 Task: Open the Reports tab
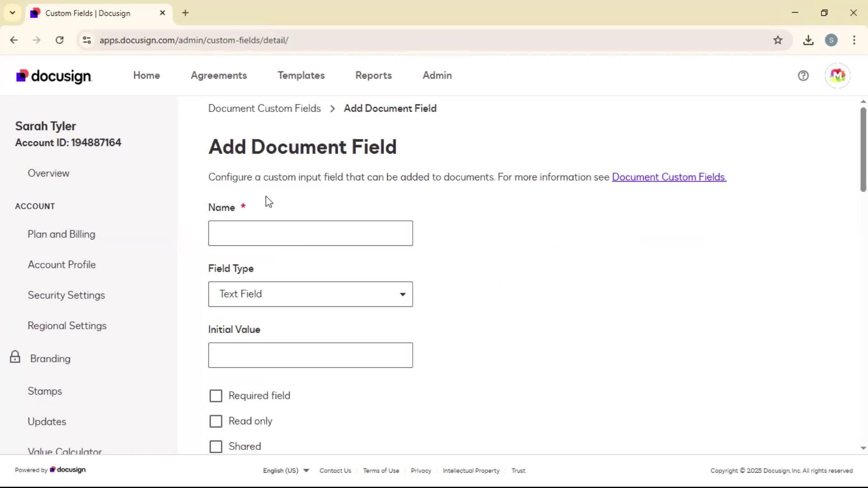[x=373, y=75]
